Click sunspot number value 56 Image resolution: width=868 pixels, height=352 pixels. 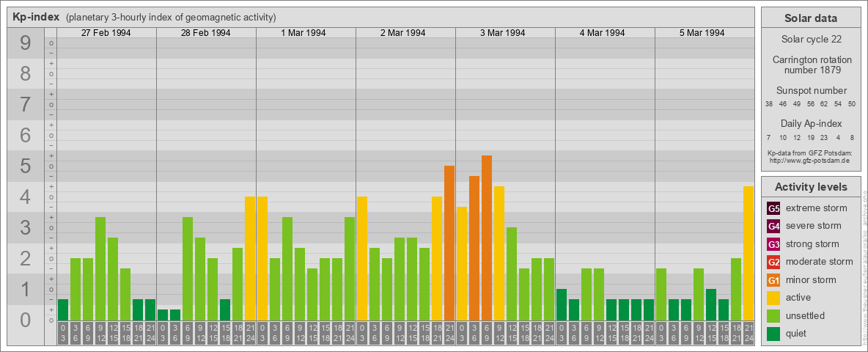[810, 104]
